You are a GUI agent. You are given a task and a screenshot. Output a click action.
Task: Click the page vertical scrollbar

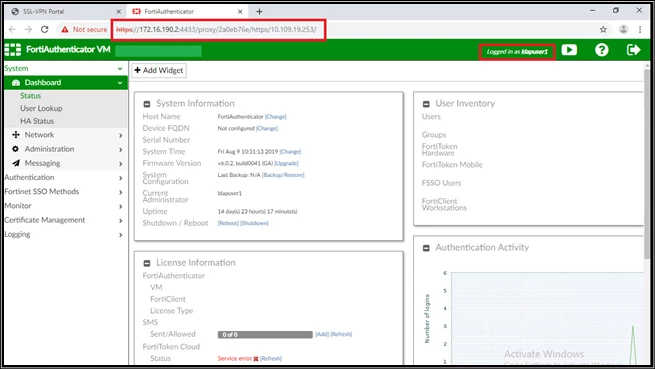click(647, 163)
